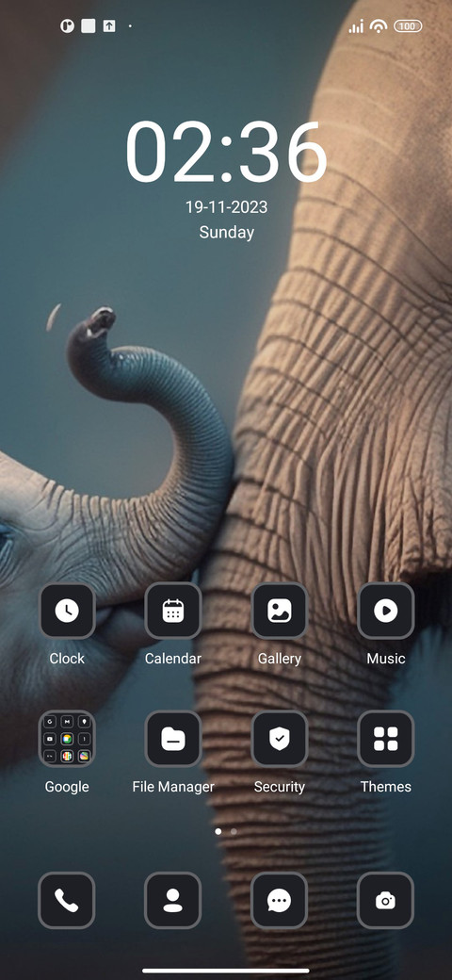The width and height of the screenshot is (452, 980).
Task: Tap the first round notification icon
Action: click(x=67, y=26)
